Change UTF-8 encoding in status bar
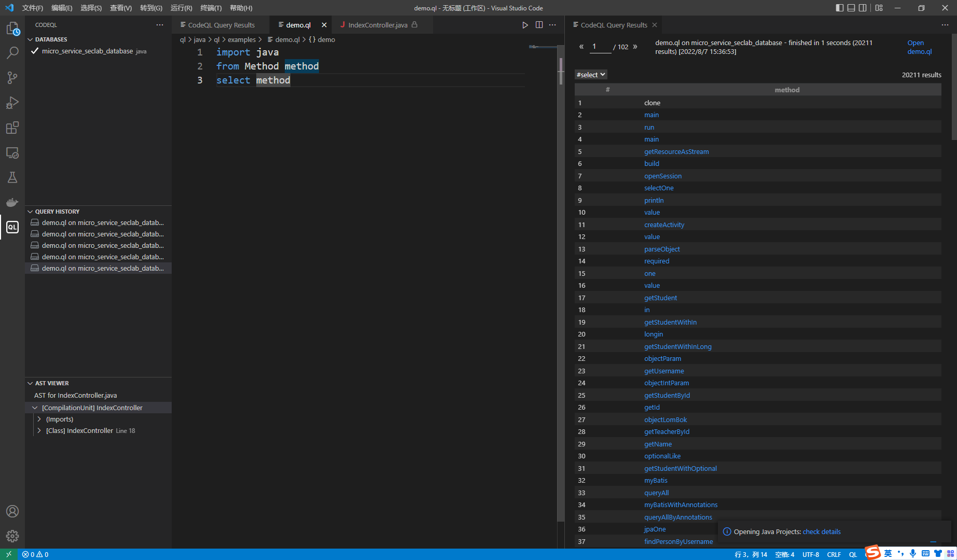The image size is (957, 560). pyautogui.click(x=811, y=554)
